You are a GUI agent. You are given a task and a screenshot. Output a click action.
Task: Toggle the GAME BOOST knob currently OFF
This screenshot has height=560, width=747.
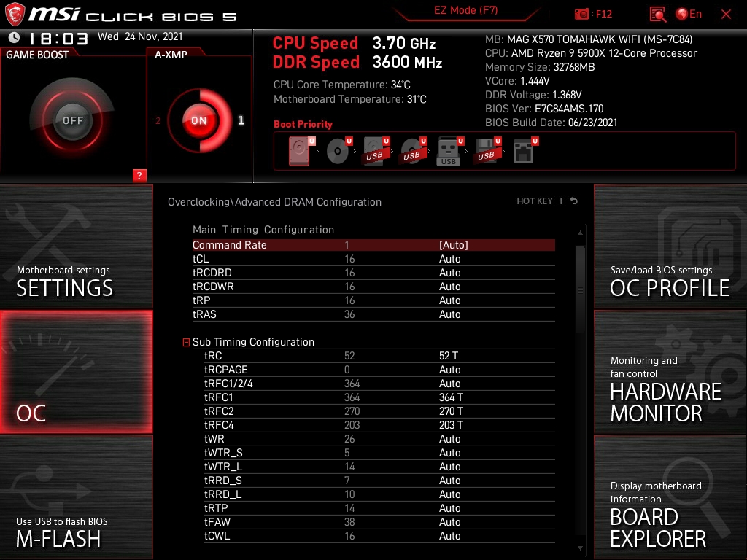[x=72, y=120]
